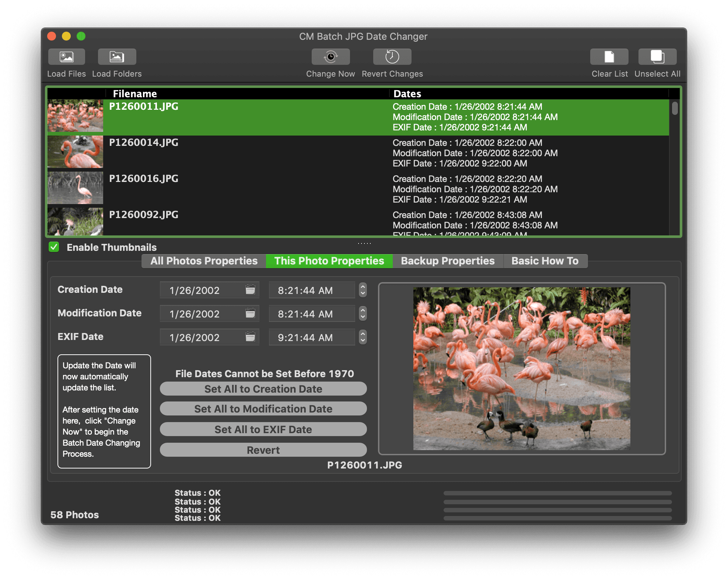The width and height of the screenshot is (728, 579).
Task: Open the EXIF Date calendar picker icon
Action: pyautogui.click(x=250, y=337)
